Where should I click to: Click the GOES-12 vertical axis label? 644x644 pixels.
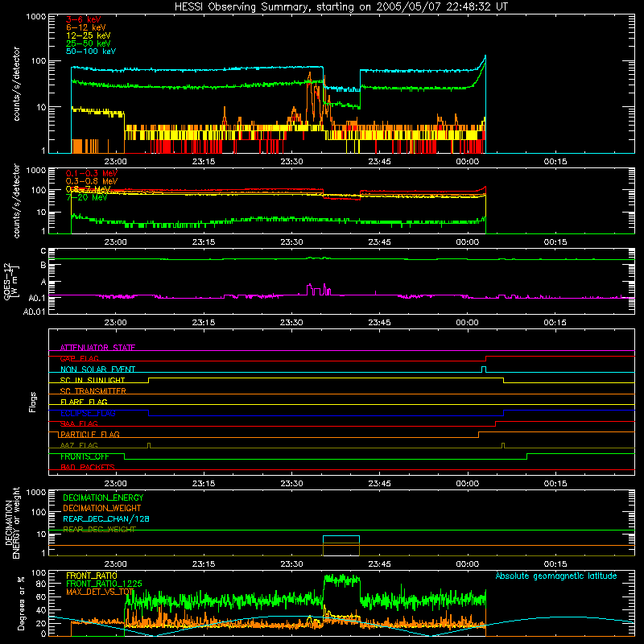pos(10,281)
